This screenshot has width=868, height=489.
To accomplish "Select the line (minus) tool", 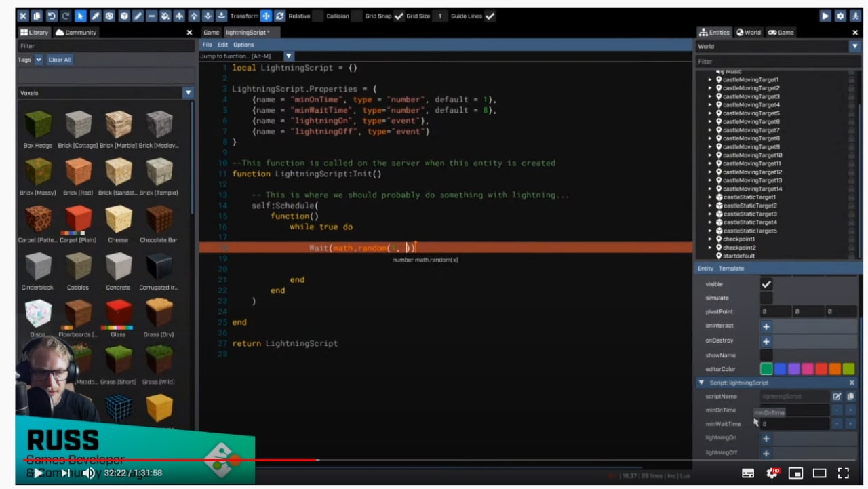I will (151, 16).
